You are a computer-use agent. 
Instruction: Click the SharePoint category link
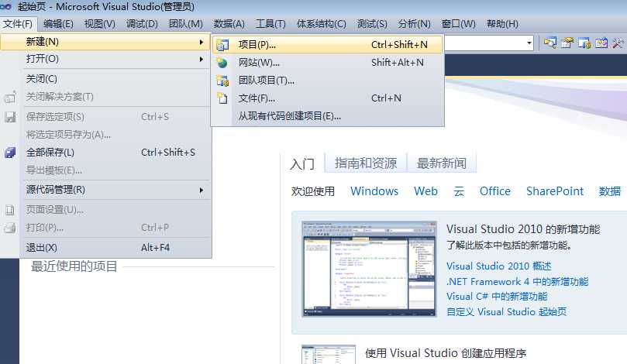(x=555, y=191)
